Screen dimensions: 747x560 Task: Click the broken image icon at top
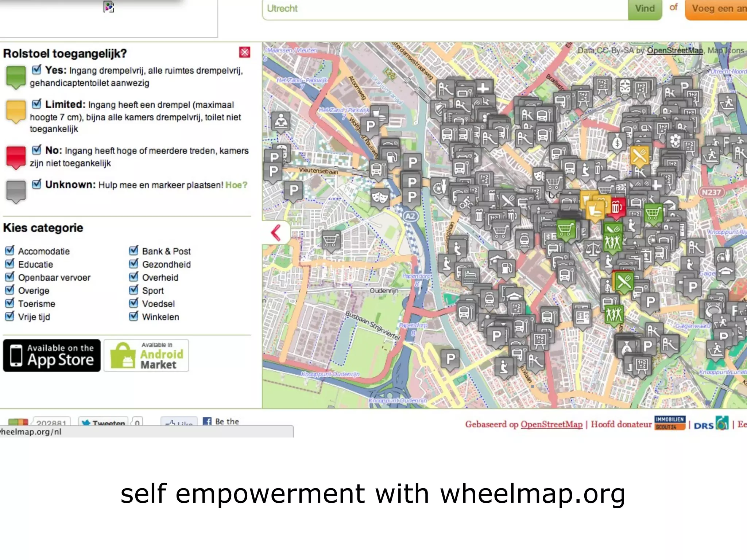point(109,7)
